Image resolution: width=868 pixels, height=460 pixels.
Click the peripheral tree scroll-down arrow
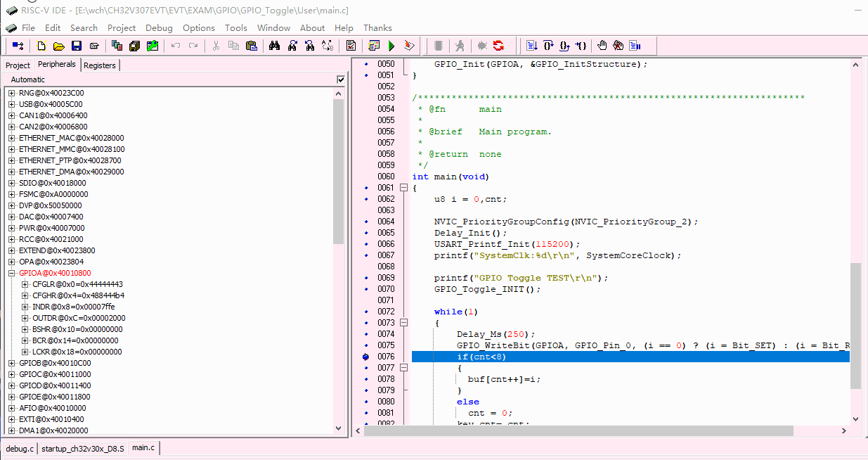[x=339, y=428]
